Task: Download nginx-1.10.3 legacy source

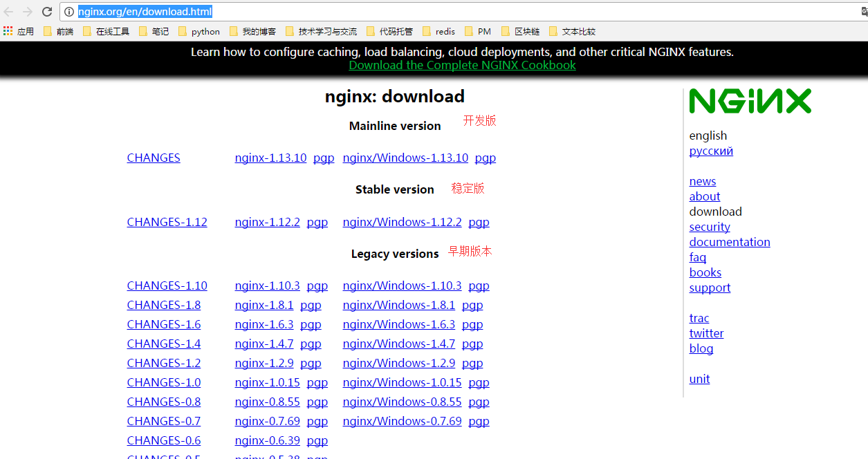Action: click(x=268, y=285)
